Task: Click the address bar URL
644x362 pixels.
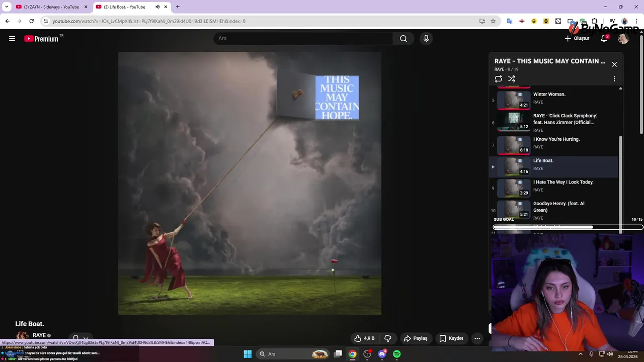Action: (149, 21)
